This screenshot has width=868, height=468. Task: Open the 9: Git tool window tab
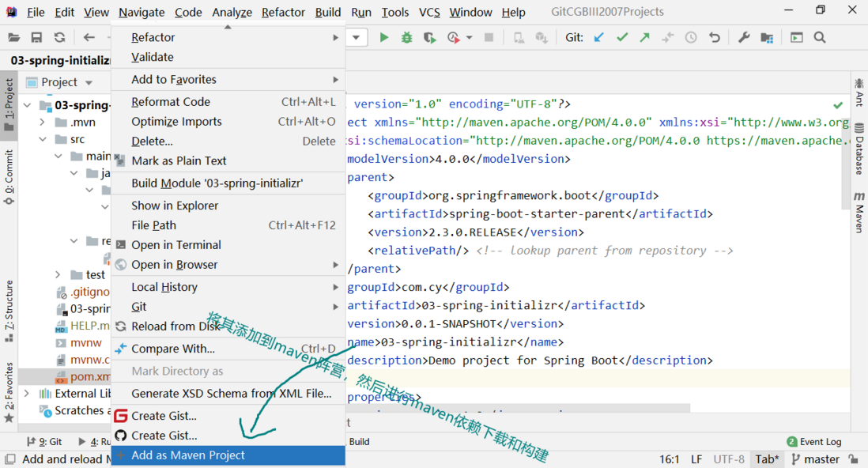tap(44, 441)
